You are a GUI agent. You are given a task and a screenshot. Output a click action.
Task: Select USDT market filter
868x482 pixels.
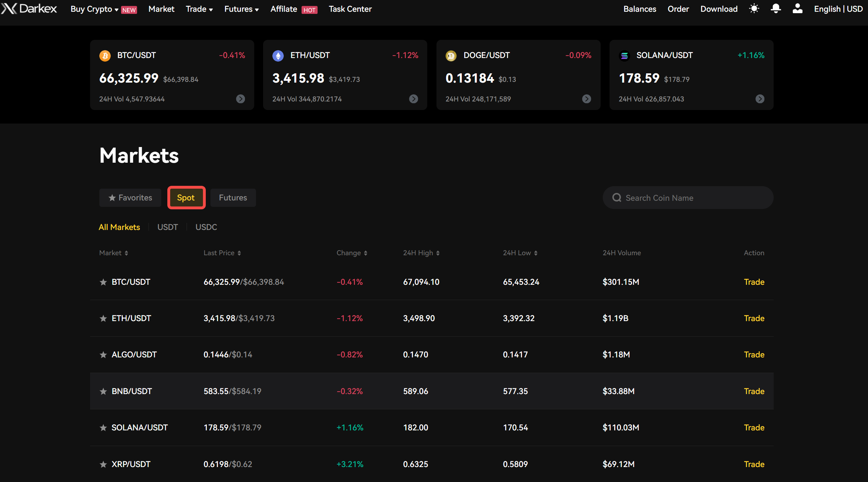tap(168, 227)
